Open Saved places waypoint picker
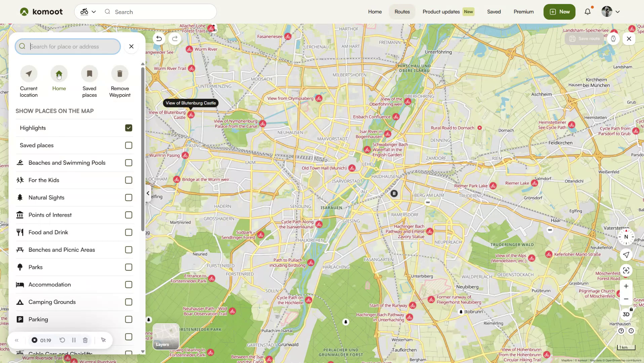 coord(89,74)
